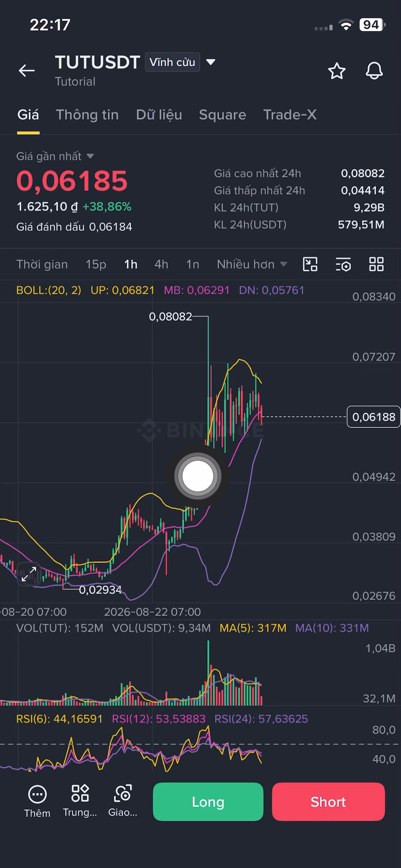Tap the MB: 0,06291 Bollinger value
Image resolution: width=401 pixels, height=868 pixels.
click(197, 290)
